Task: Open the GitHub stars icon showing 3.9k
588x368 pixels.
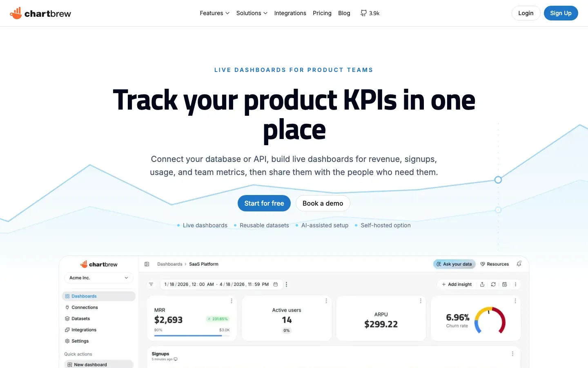Action: [x=363, y=13]
